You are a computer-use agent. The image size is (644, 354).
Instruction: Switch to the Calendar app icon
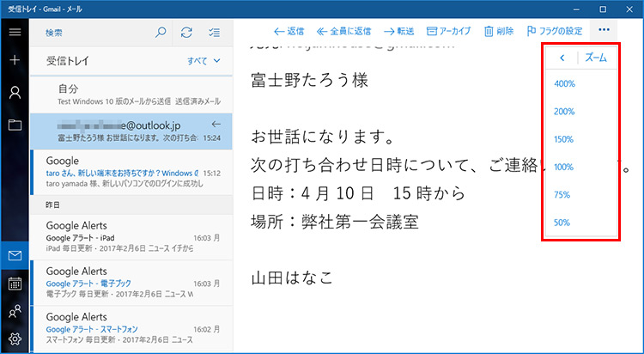pos(15,284)
